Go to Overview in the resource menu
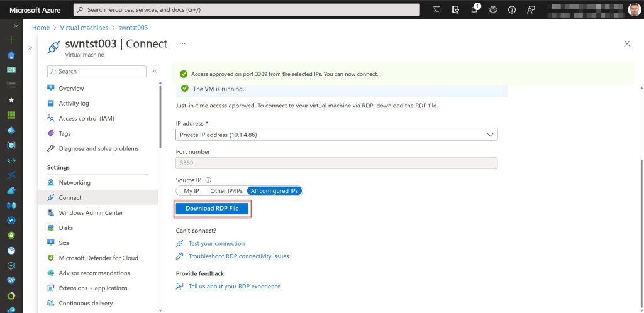The width and height of the screenshot is (644, 313). click(x=71, y=88)
